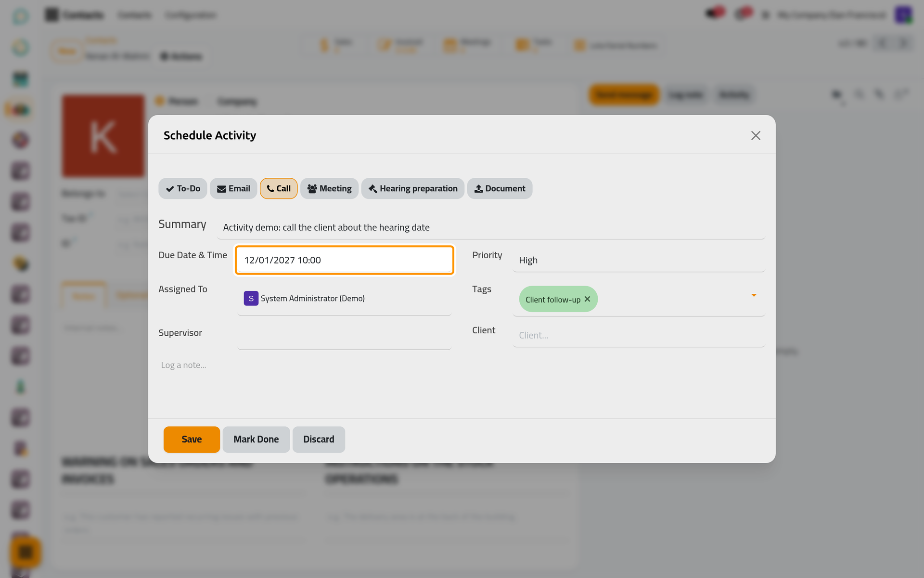Click the Client field
This screenshot has height=578, width=924.
(x=639, y=335)
